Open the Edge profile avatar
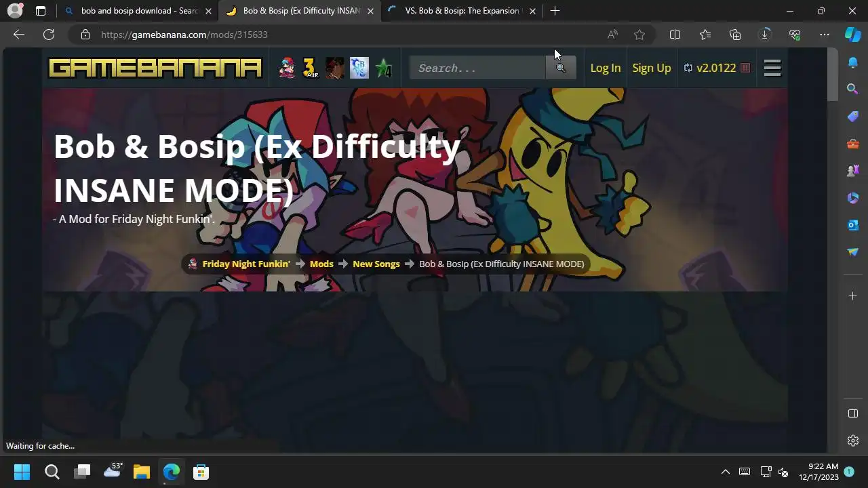 coord(14,11)
